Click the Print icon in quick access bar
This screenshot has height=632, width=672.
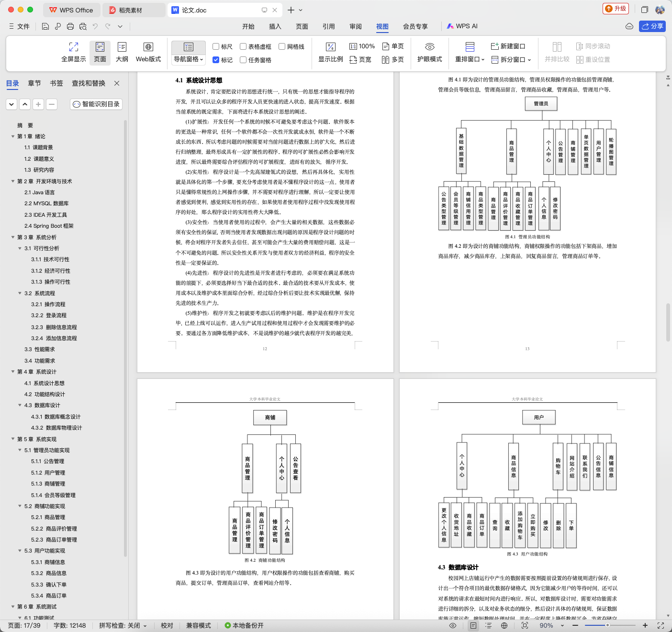70,26
